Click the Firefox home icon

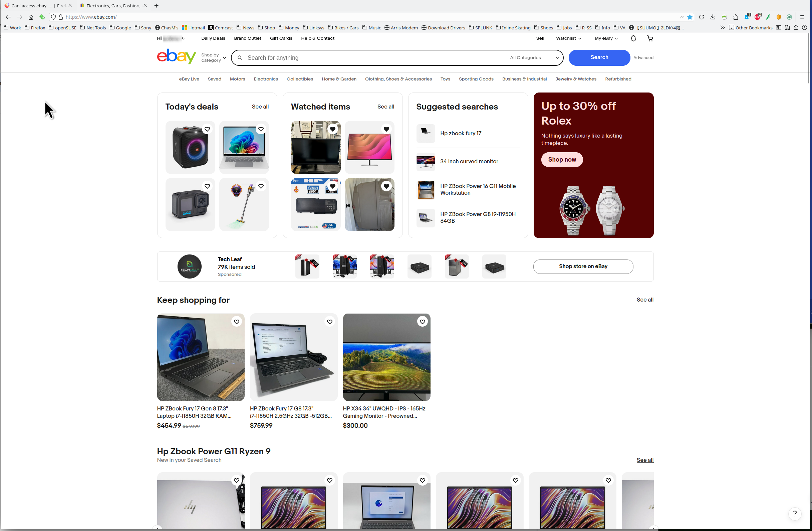(x=31, y=17)
